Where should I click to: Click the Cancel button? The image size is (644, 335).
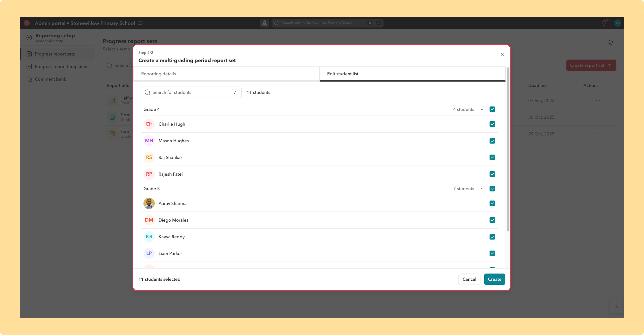click(x=469, y=279)
